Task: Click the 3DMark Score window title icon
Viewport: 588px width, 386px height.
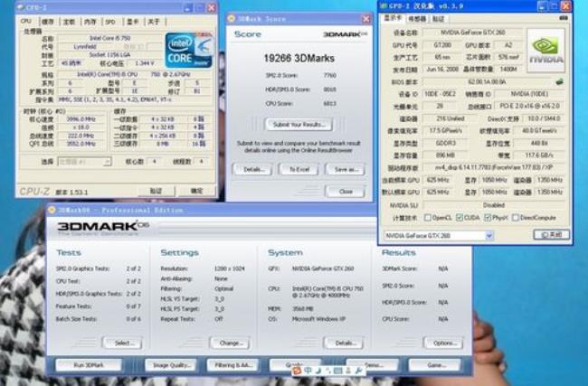Action: 232,18
